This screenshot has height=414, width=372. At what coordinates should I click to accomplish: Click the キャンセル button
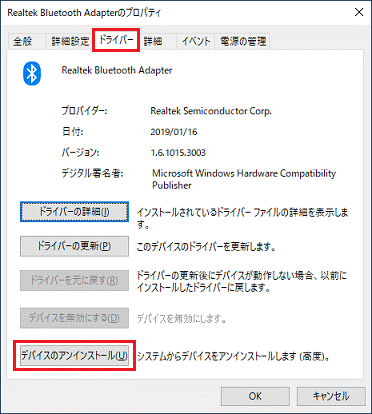point(331,396)
